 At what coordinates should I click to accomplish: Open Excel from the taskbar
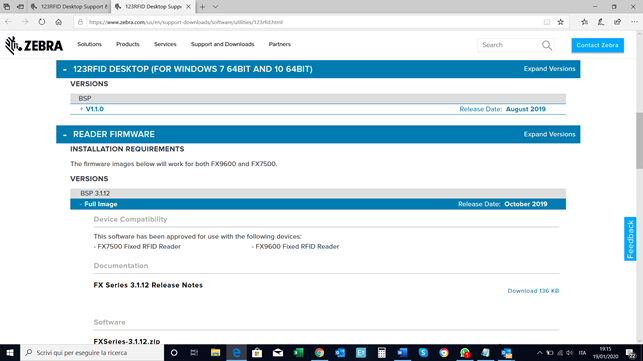[298, 353]
